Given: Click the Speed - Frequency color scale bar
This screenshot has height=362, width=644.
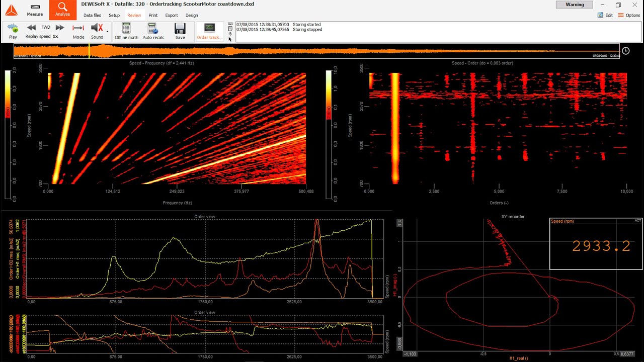Looking at the screenshot, I should click(x=8, y=135).
